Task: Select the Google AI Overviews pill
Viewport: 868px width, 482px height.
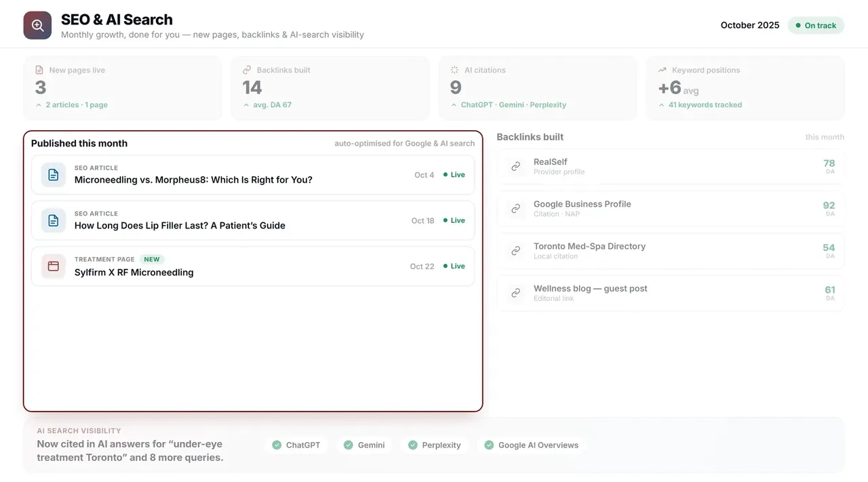Action: pyautogui.click(x=532, y=445)
